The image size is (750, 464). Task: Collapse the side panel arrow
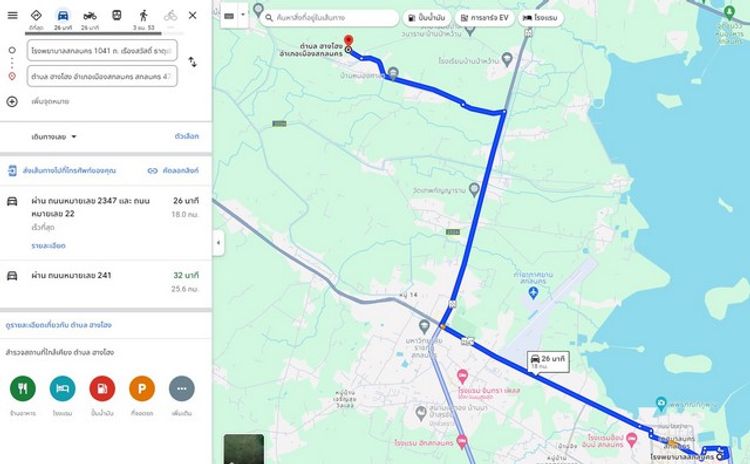tap(218, 243)
